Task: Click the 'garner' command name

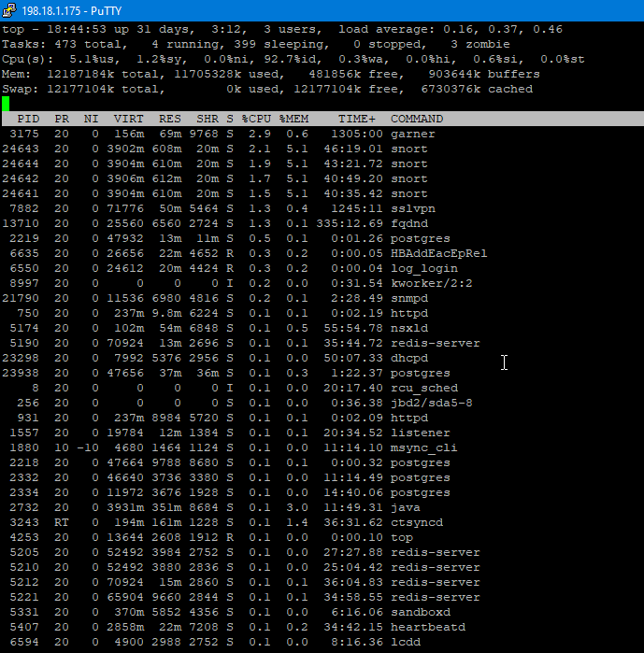Action: (413, 135)
